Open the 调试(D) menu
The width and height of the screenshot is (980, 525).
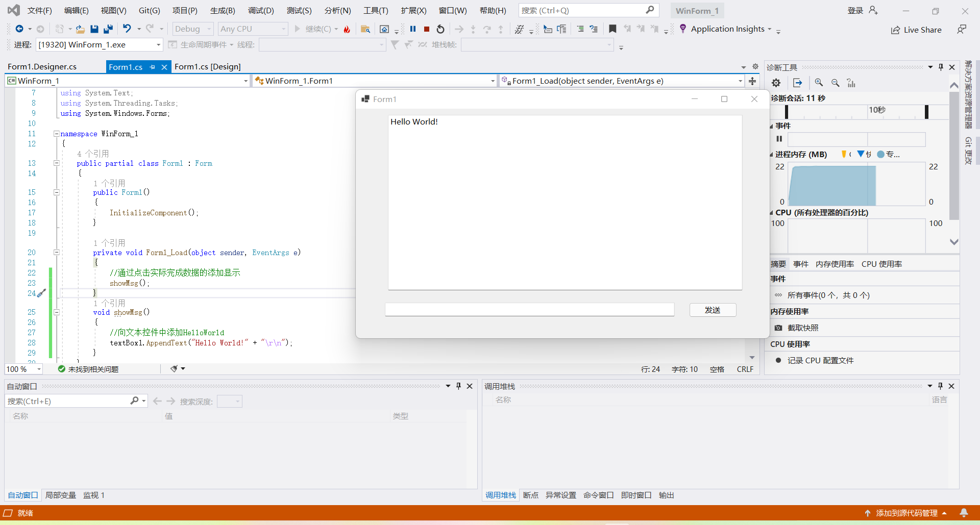261,10
